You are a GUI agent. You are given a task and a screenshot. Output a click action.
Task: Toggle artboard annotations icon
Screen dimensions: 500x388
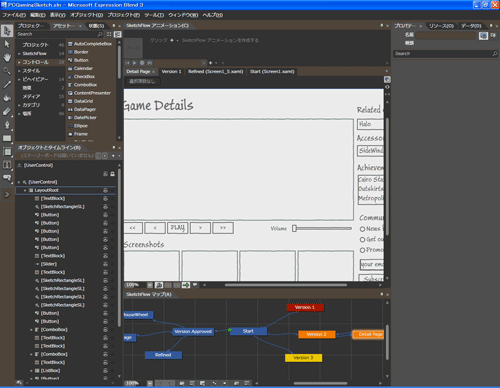tap(195, 285)
